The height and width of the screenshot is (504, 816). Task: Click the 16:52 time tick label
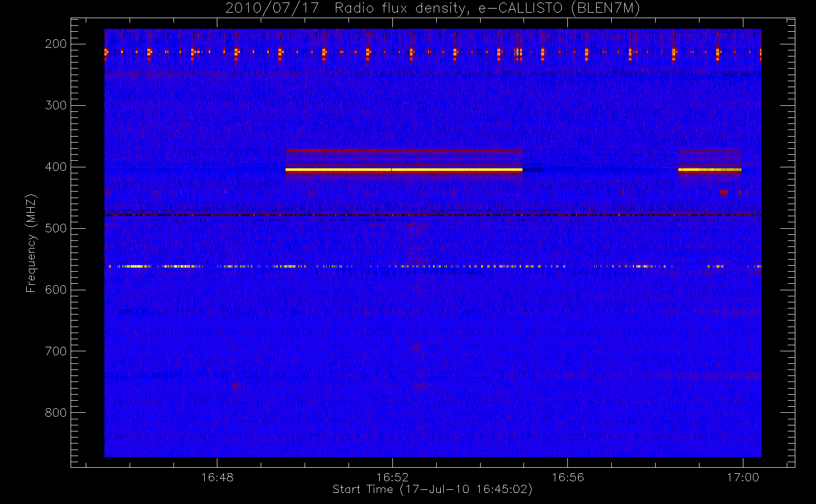392,477
